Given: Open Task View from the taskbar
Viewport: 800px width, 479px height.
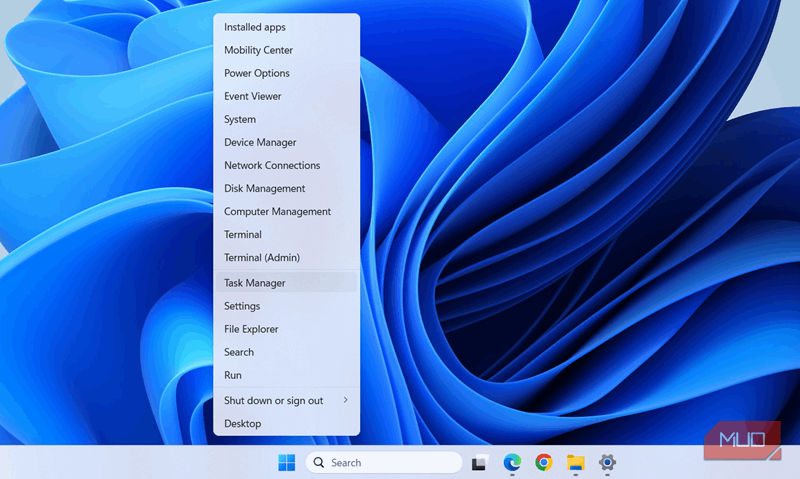Looking at the screenshot, I should click(480, 462).
